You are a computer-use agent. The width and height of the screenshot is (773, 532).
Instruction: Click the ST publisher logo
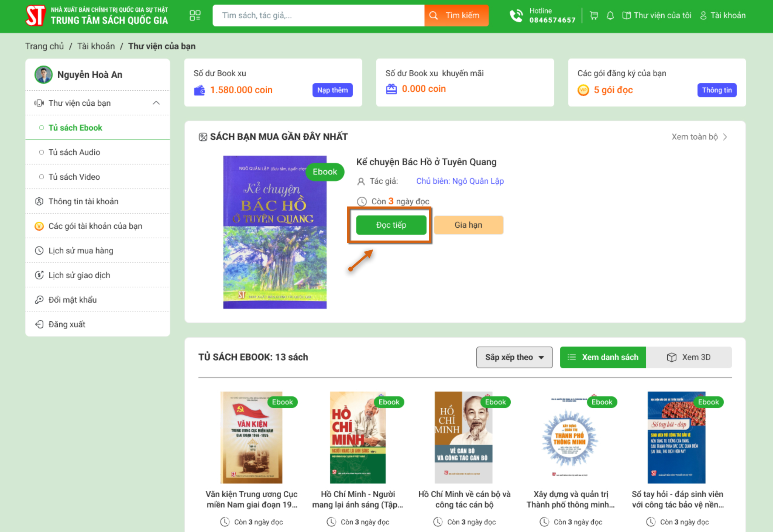tap(35, 15)
